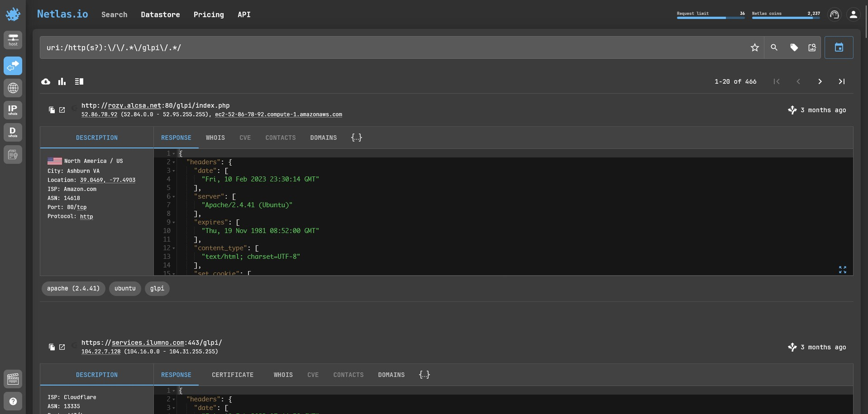Image resolution: width=868 pixels, height=414 pixels.
Task: Click the Netlas coins progress bar
Action: tap(786, 18)
